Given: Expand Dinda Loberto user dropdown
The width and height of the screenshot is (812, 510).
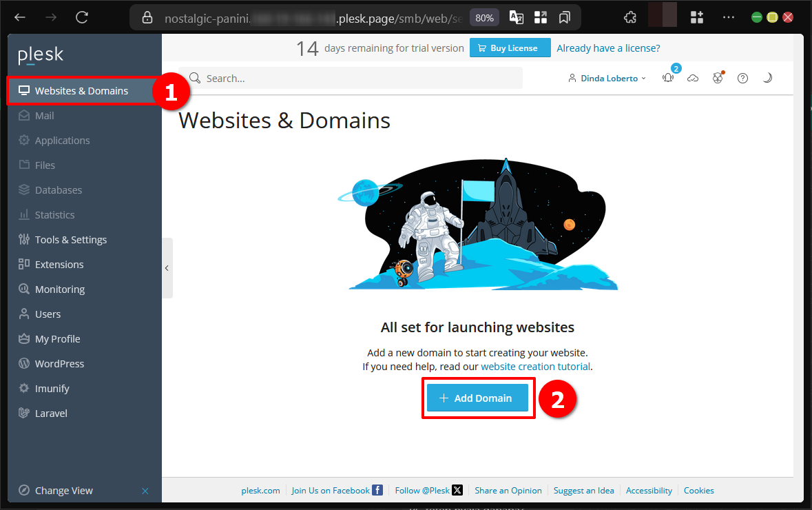Looking at the screenshot, I should pyautogui.click(x=607, y=79).
